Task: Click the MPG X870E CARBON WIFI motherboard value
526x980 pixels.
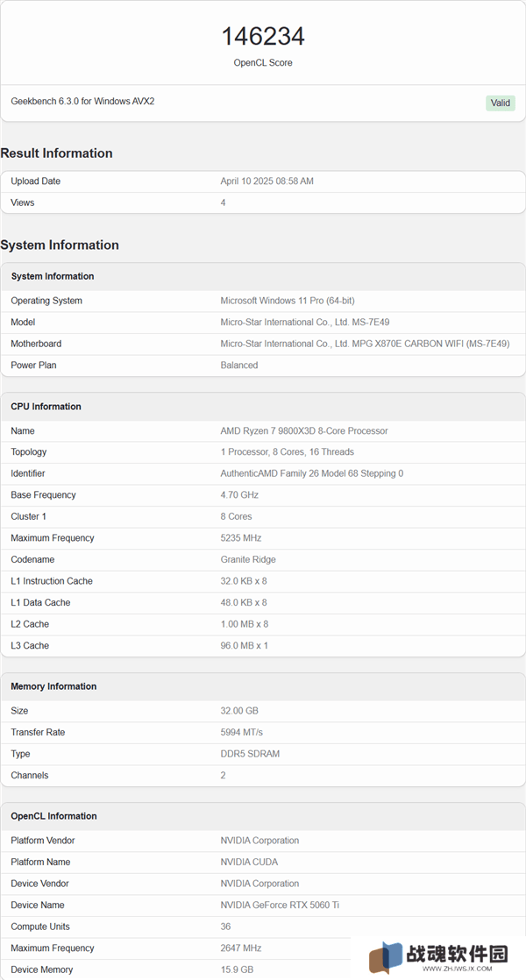Action: coord(365,344)
